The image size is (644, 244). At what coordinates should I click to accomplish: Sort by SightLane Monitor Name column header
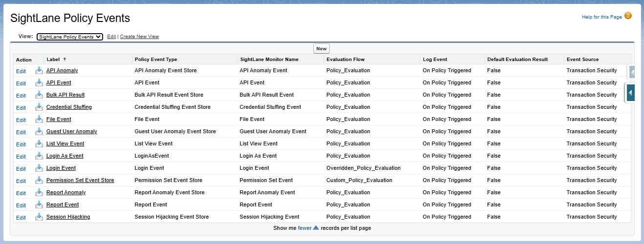click(269, 60)
